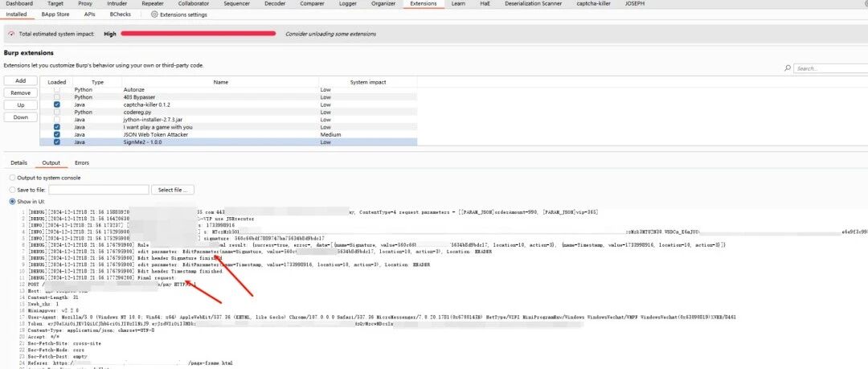The image size is (868, 369).
Task: Switch to the Target tab
Action: click(x=55, y=3)
